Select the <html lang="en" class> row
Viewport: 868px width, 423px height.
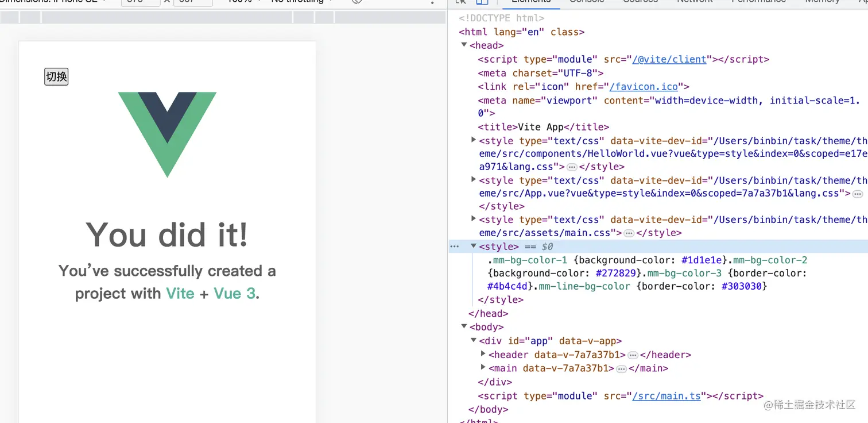point(521,32)
